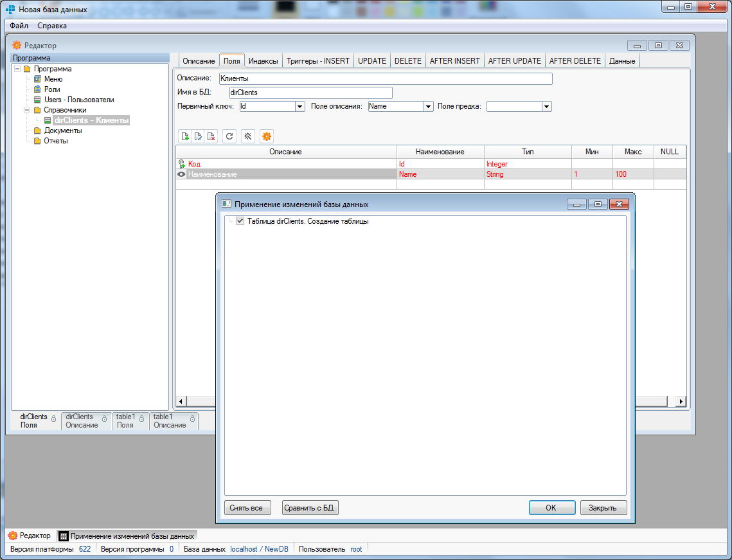
Task: Click the delete field icon
Action: click(211, 136)
